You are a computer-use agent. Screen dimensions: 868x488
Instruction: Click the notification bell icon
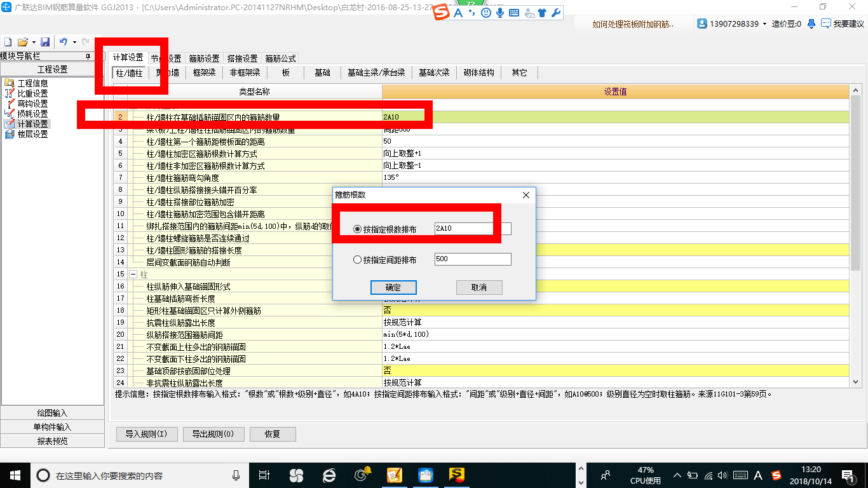pyautogui.click(x=811, y=24)
